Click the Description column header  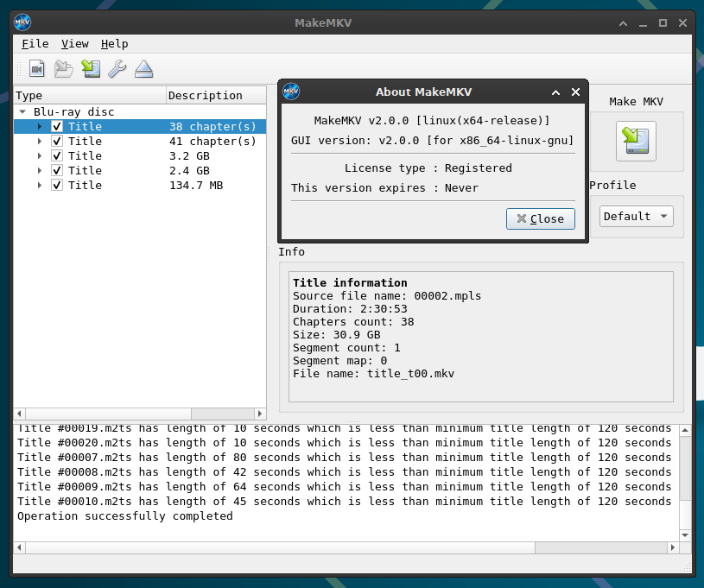[216, 96]
